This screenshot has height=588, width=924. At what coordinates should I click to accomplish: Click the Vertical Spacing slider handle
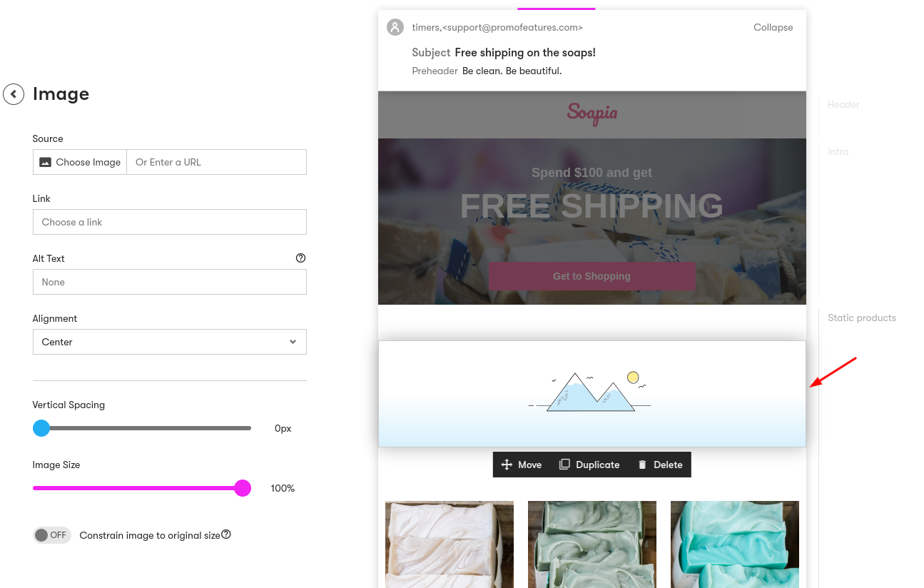(41, 428)
